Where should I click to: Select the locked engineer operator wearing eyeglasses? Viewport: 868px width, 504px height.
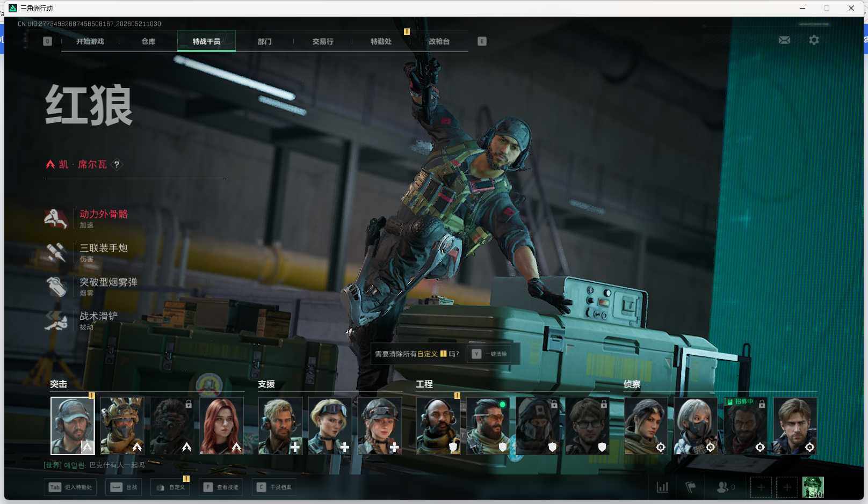click(587, 426)
